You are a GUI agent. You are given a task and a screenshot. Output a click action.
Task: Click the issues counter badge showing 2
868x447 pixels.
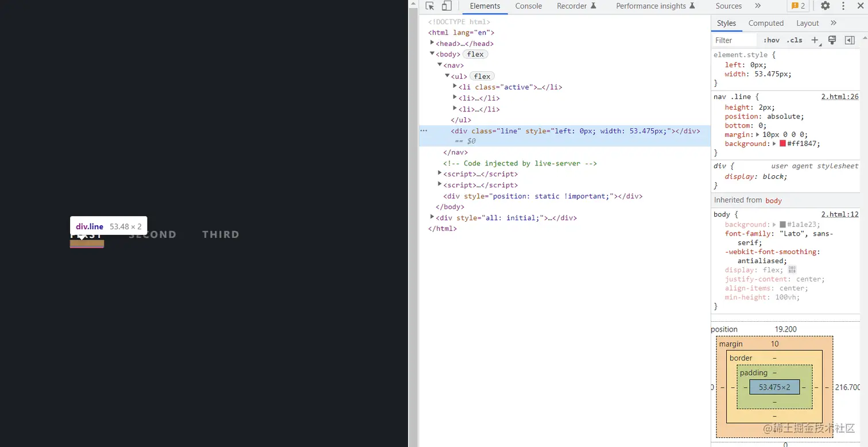click(798, 6)
